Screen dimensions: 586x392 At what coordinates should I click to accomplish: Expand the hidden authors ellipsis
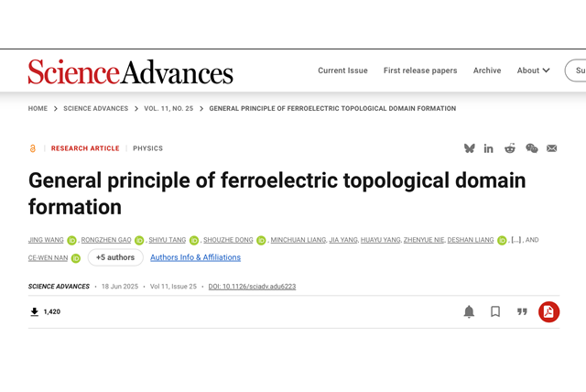[516, 240]
